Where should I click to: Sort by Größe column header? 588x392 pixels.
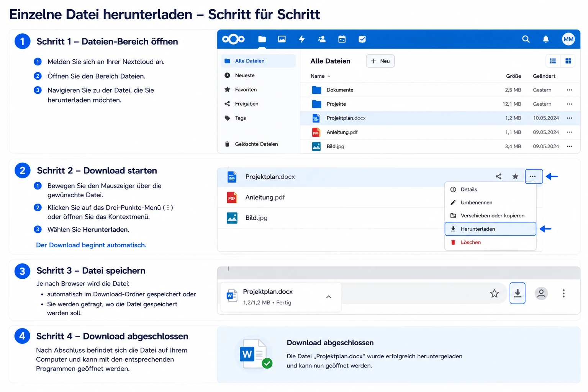[x=513, y=76]
